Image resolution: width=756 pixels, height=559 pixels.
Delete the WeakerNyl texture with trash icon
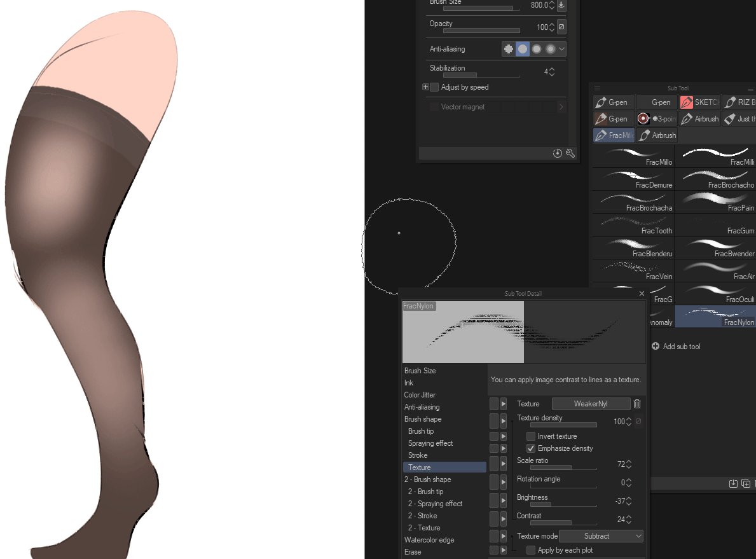(637, 404)
